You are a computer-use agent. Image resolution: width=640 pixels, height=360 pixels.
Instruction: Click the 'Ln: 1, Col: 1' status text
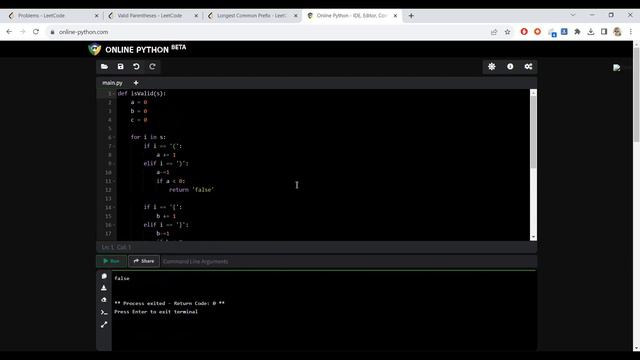116,247
